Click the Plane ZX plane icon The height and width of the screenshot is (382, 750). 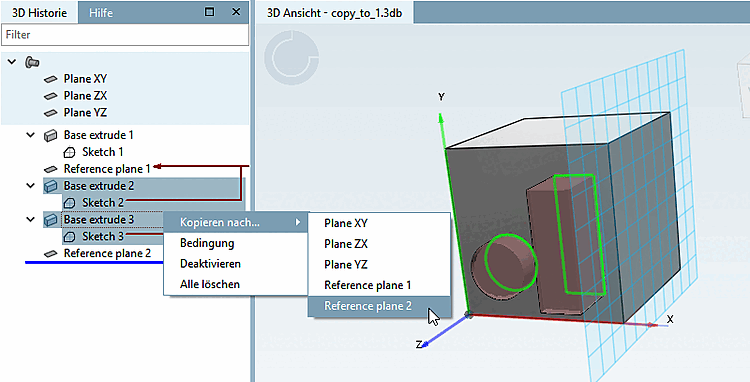point(51,96)
